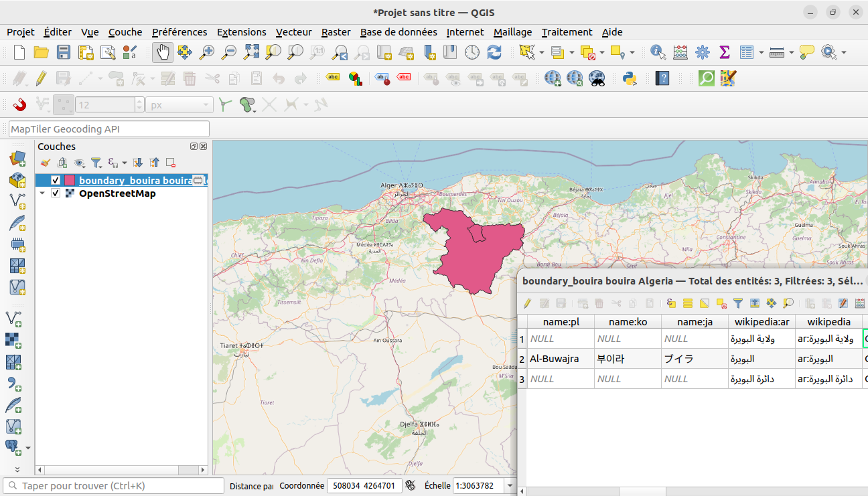Image resolution: width=868 pixels, height=496 pixels.
Task: Select the Identify Features tool
Action: (x=658, y=52)
